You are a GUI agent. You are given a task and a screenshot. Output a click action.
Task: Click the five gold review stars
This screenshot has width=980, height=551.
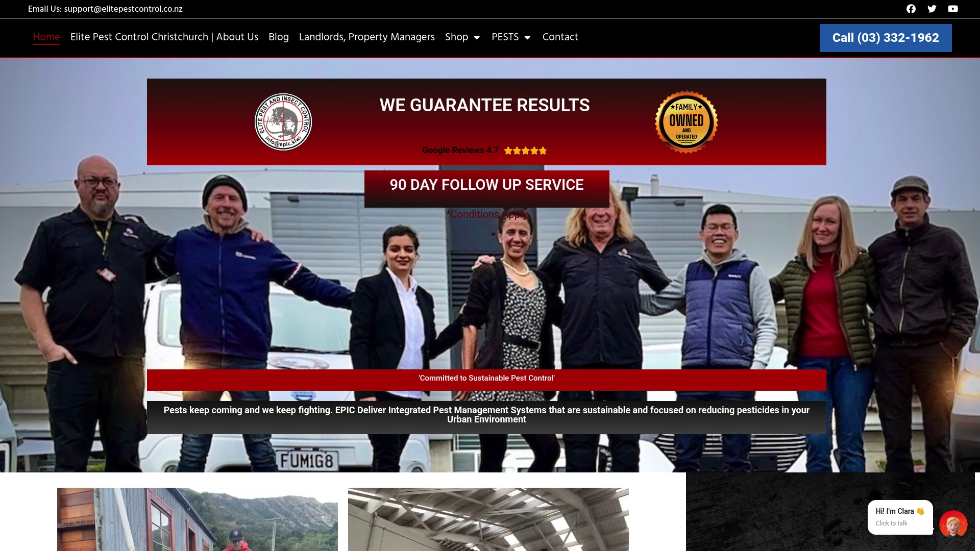click(525, 151)
